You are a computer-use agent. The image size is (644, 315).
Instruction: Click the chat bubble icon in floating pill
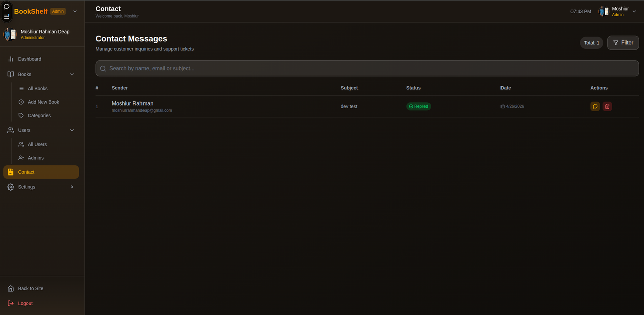[7, 7]
